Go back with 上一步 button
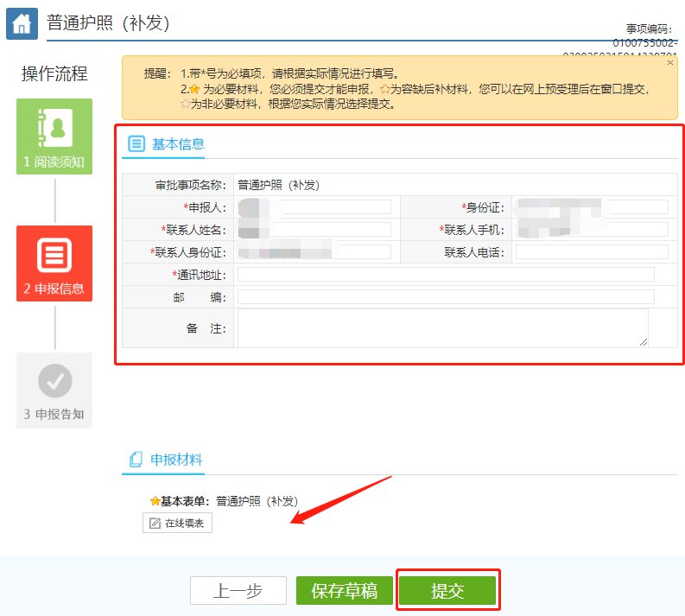Viewport: 685px width, 616px height. (x=238, y=591)
